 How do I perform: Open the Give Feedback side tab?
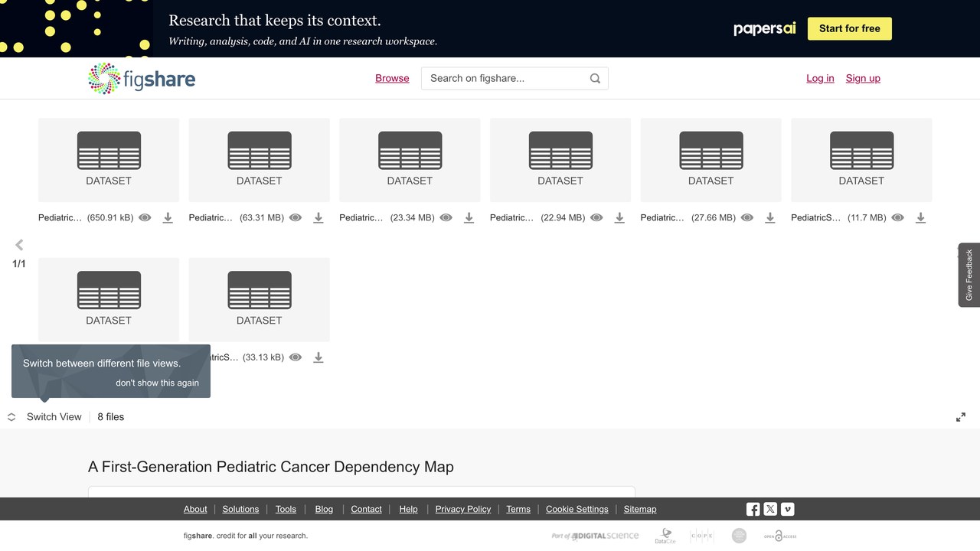pos(969,275)
